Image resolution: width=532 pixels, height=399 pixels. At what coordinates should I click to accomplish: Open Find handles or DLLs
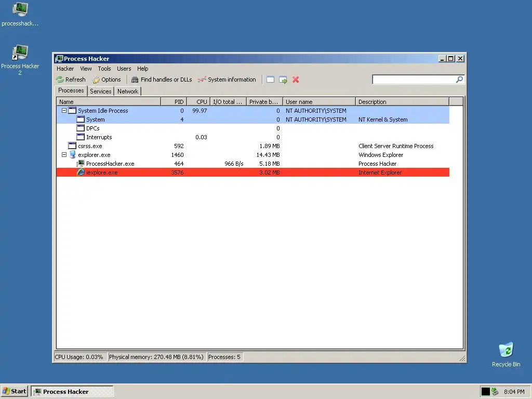(x=162, y=79)
